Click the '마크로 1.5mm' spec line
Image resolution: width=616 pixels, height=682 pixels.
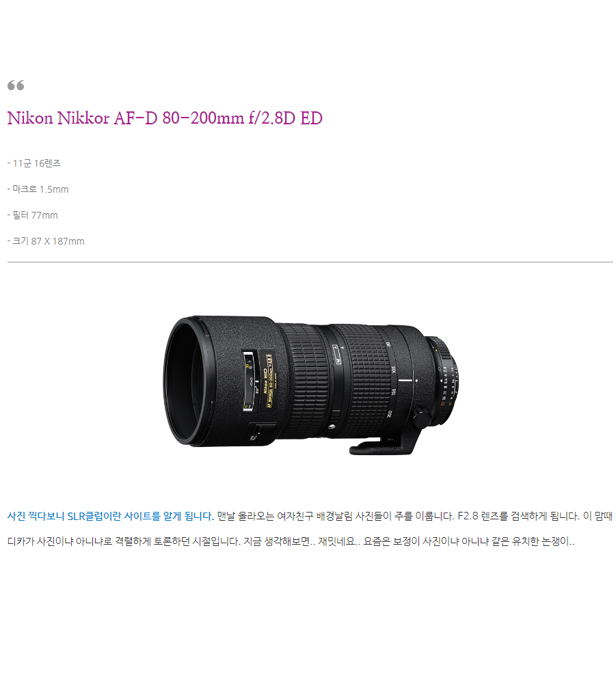(x=38, y=189)
